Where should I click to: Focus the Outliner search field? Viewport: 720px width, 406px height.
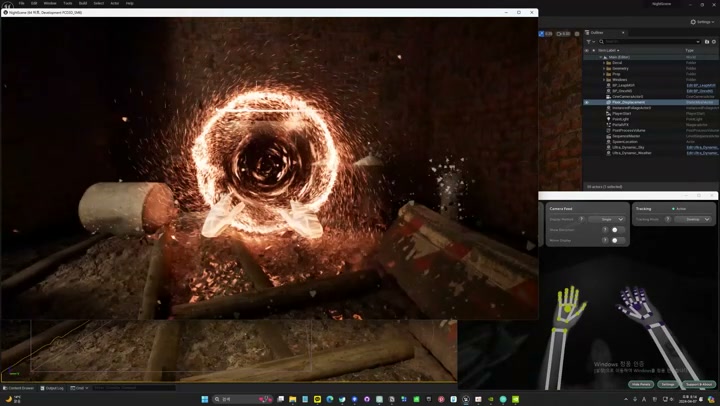coord(650,42)
